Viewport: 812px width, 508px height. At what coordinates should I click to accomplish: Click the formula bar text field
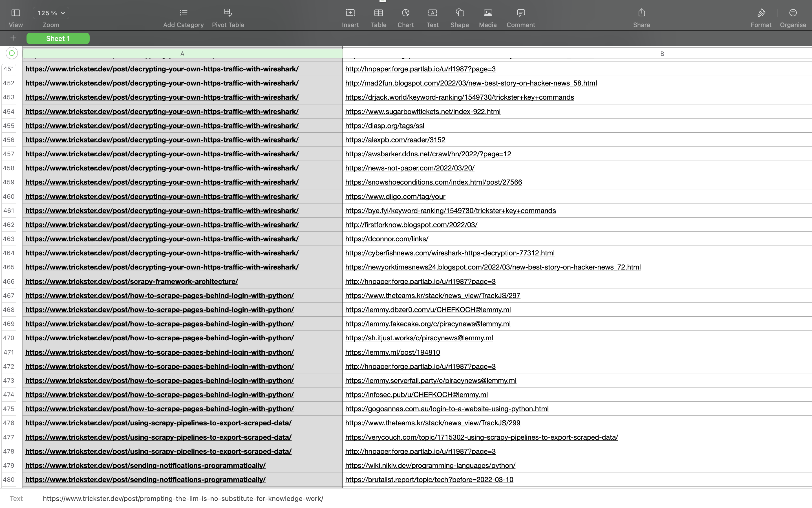[x=422, y=499]
